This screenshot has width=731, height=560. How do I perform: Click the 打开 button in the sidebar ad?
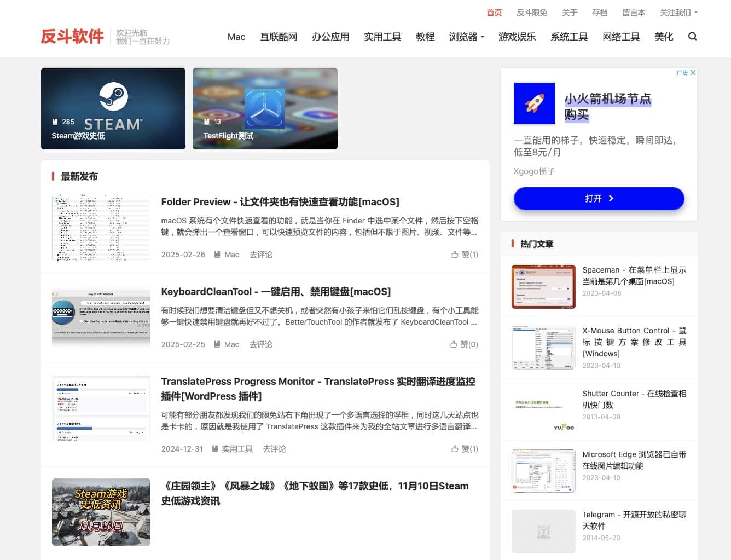(x=599, y=198)
